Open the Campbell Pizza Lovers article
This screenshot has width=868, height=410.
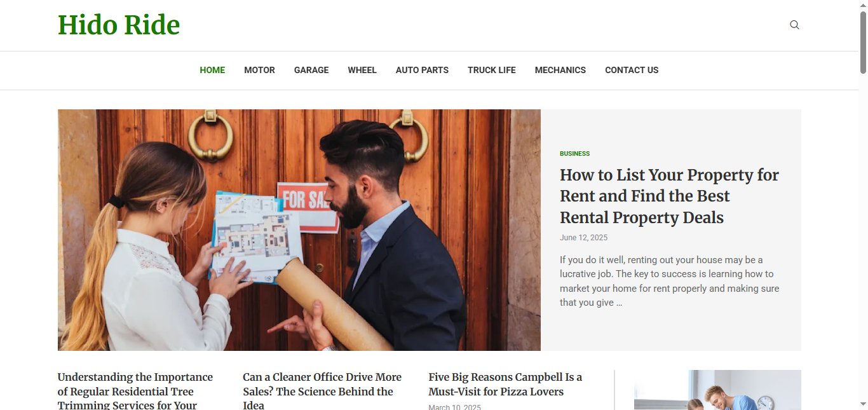505,385
